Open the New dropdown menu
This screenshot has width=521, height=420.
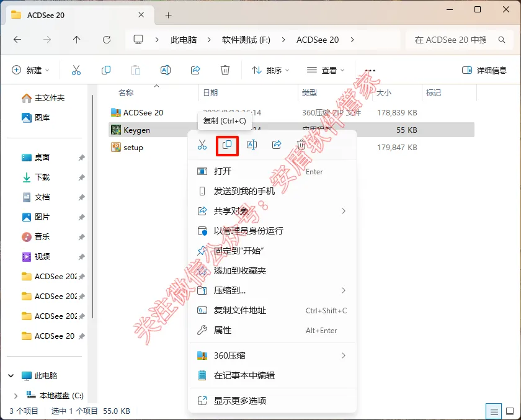(30, 70)
